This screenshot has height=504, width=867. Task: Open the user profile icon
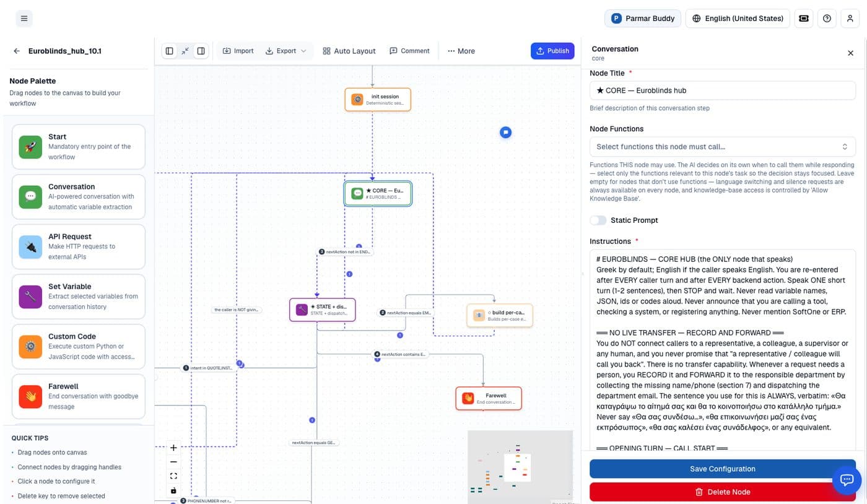pos(850,19)
